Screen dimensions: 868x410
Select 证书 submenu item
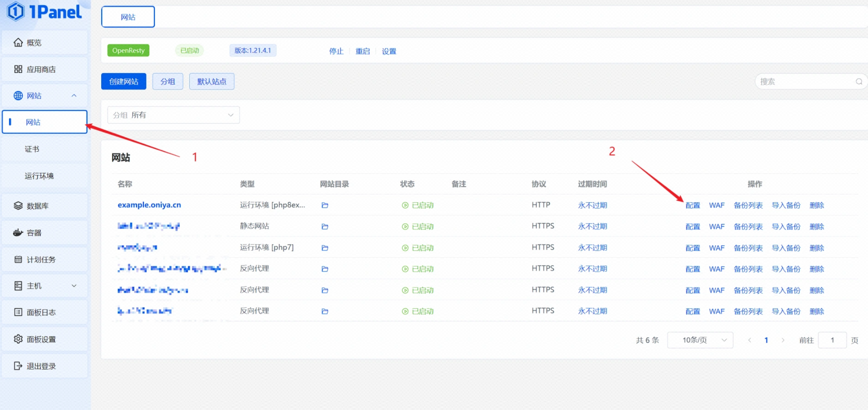point(32,149)
